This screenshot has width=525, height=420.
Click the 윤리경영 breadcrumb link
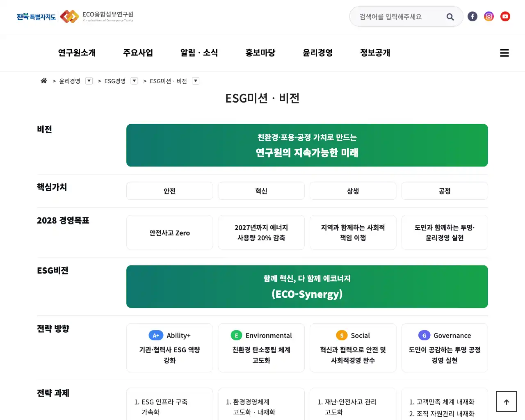point(70,81)
